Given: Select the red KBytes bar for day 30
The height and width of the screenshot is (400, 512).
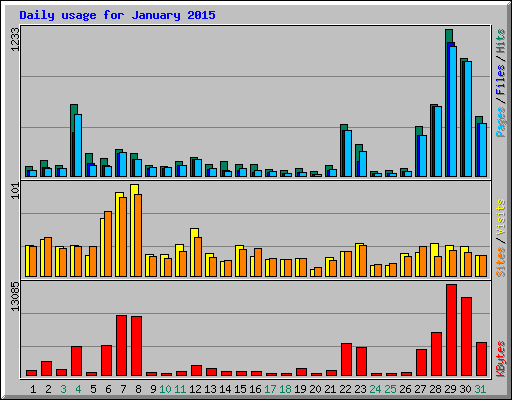Looking at the screenshot, I should [x=466, y=336].
